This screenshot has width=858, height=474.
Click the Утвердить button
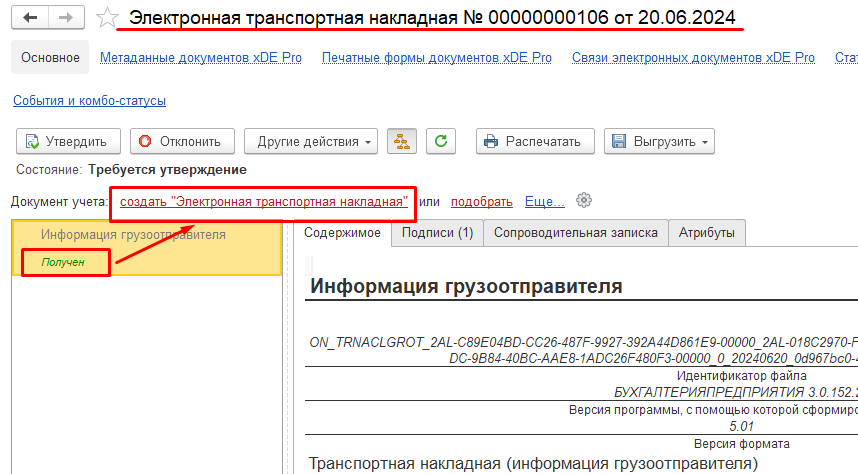(x=68, y=141)
